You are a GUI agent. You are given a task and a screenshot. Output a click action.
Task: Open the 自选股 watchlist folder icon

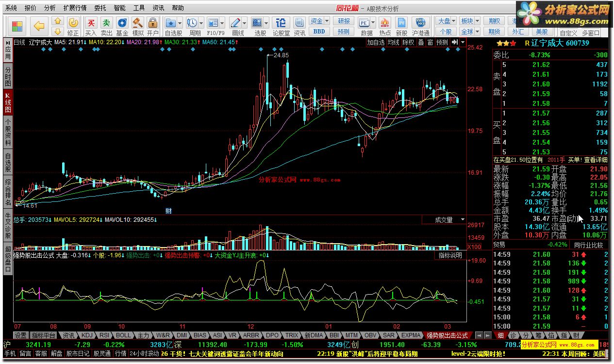(x=170, y=22)
